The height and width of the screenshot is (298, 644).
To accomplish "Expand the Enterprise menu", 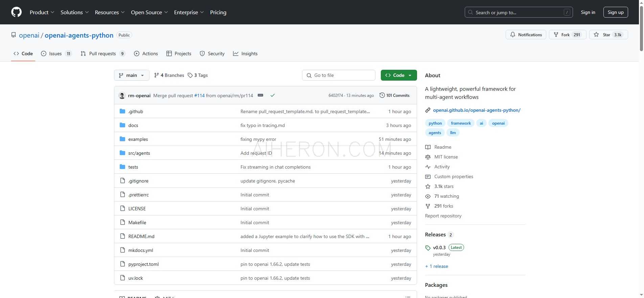I will click(x=189, y=12).
